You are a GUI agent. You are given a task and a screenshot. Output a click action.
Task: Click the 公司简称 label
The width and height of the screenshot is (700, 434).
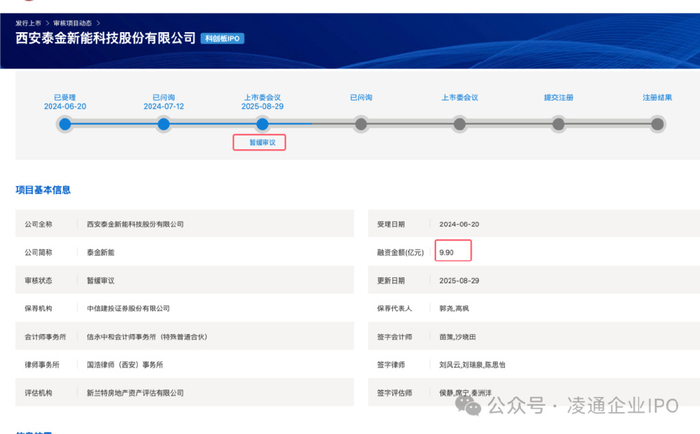(38, 252)
